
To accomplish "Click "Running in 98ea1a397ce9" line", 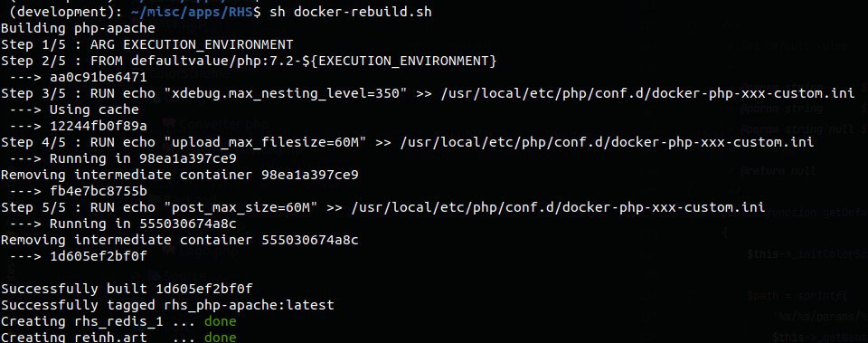I will click(144, 158).
